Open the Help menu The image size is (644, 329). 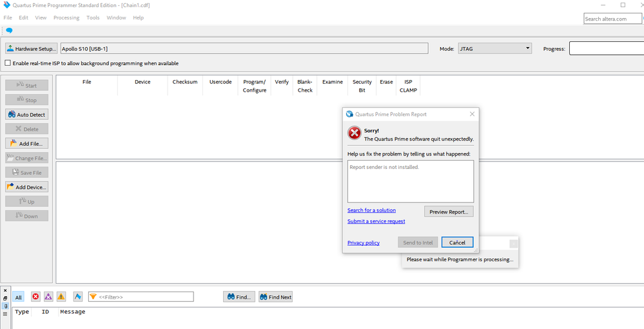[x=139, y=17]
